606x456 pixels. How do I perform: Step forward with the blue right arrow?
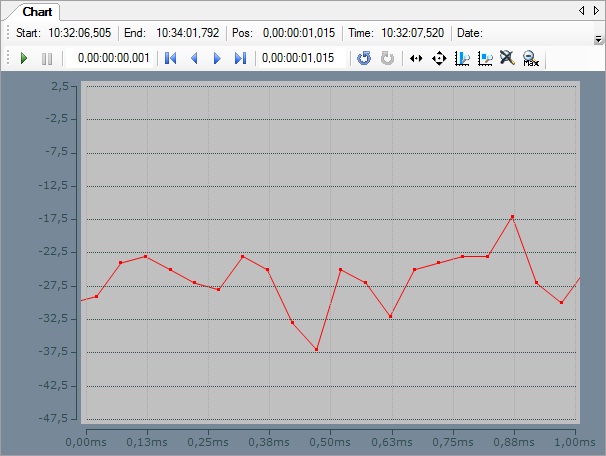point(217,58)
